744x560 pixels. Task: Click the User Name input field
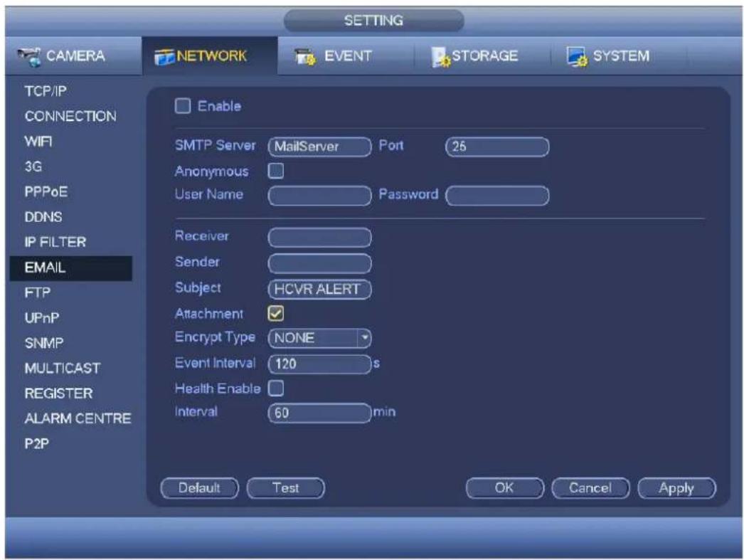(x=319, y=196)
